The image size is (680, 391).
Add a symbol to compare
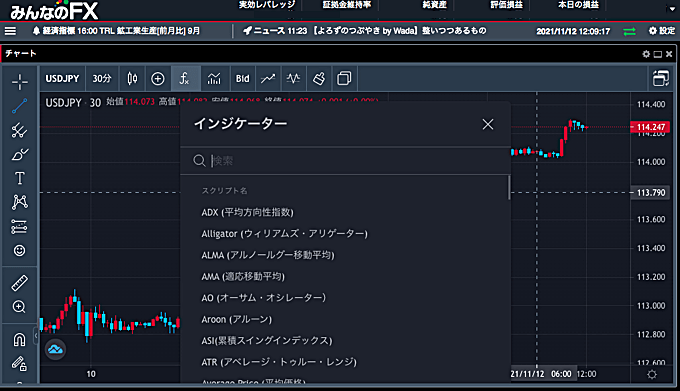pyautogui.click(x=158, y=78)
